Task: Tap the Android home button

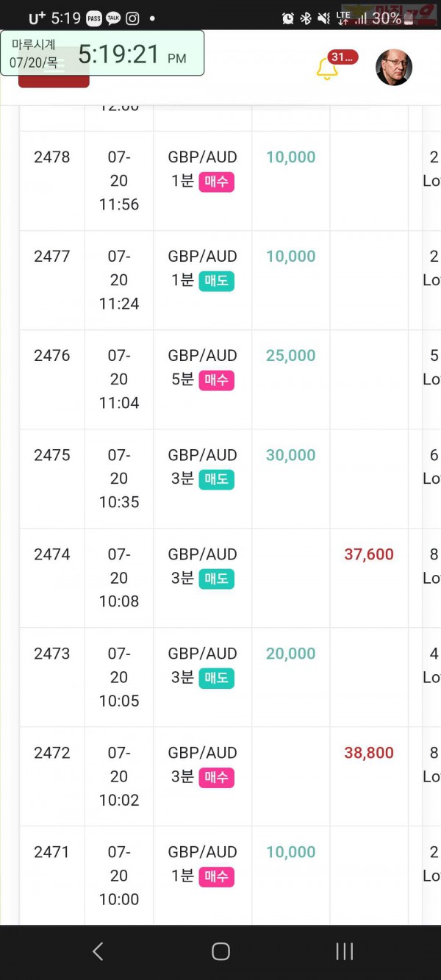Action: [x=220, y=951]
